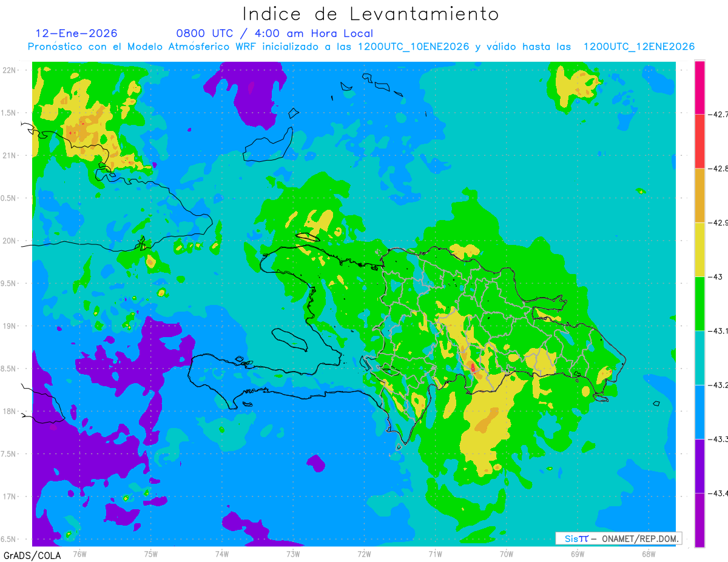Image resolution: width=728 pixels, height=562 pixels.
Task: Select legend value '-42.9'
Action: point(717,222)
